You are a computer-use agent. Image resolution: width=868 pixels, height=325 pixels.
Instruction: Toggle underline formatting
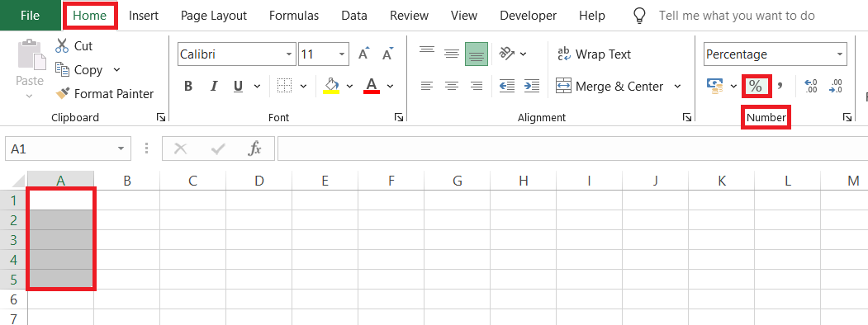click(239, 86)
